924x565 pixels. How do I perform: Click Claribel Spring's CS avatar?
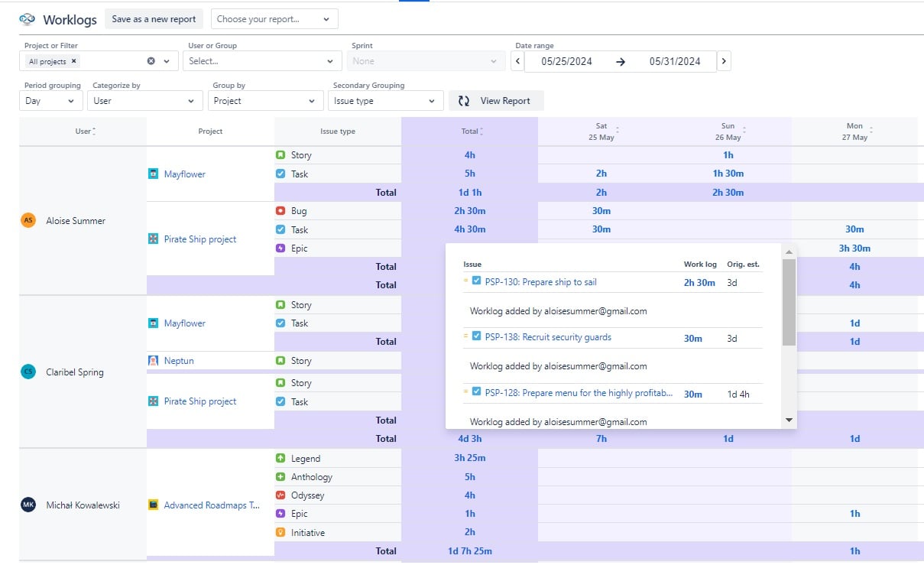[x=28, y=372]
